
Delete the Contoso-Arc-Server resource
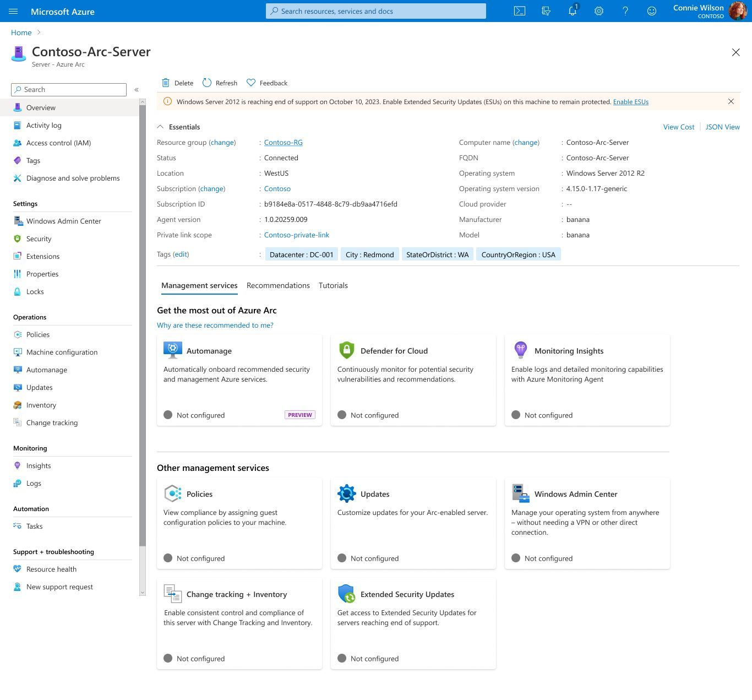tap(177, 83)
